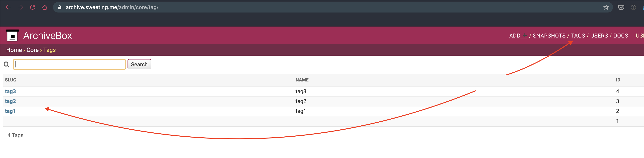
Task: Open the USERS header link
Action: (599, 36)
